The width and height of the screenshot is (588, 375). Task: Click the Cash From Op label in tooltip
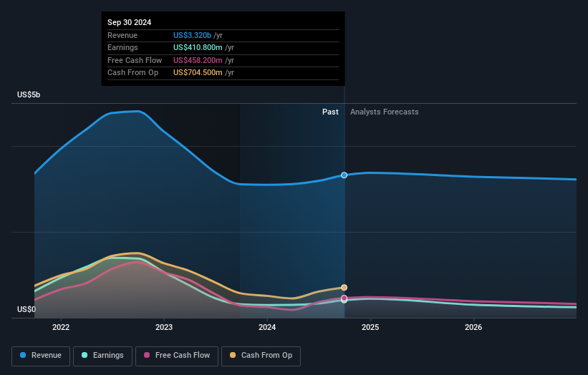point(132,73)
